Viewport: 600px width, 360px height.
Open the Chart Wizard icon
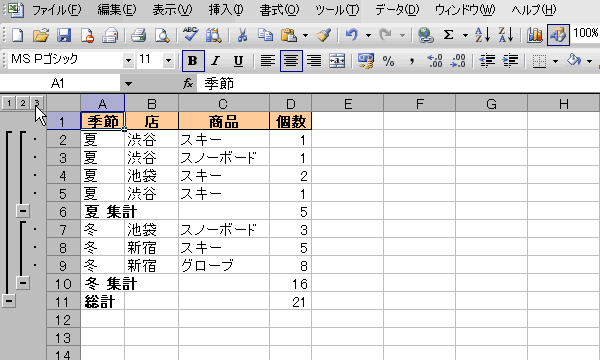tap(535, 36)
